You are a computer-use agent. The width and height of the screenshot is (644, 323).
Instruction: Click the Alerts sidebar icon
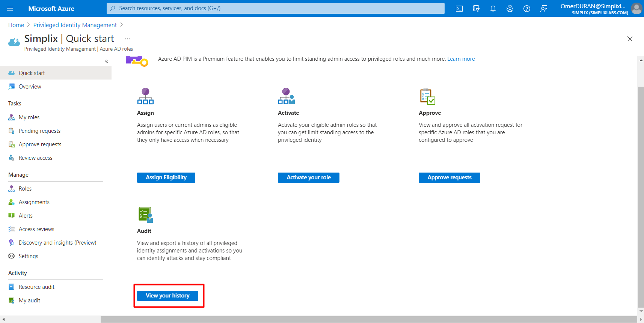[12, 216]
